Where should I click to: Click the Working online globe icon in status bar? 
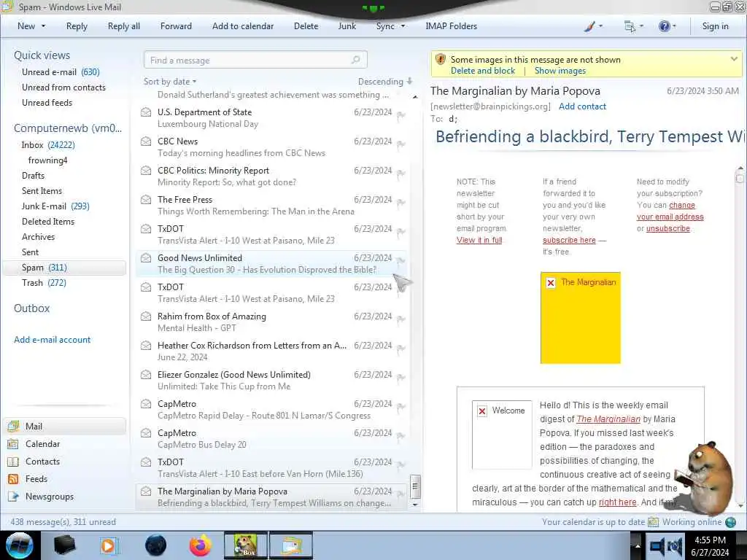[x=730, y=522]
